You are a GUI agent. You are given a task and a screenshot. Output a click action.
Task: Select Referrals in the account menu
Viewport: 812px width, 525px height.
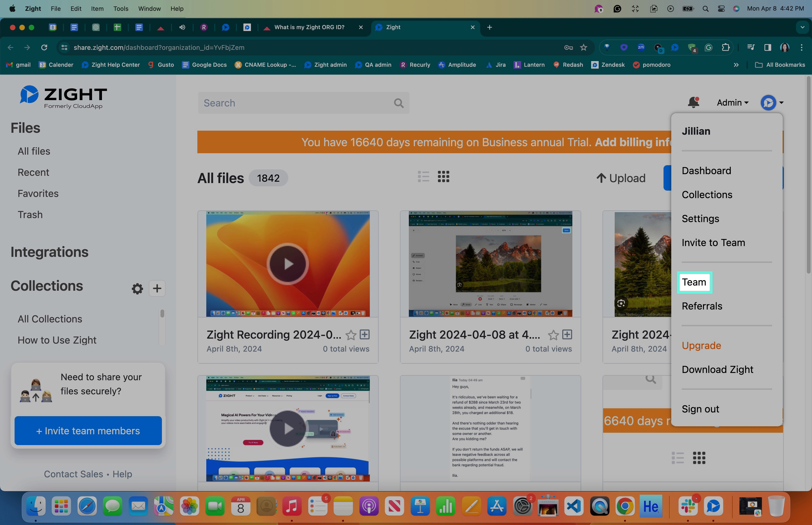(x=702, y=306)
